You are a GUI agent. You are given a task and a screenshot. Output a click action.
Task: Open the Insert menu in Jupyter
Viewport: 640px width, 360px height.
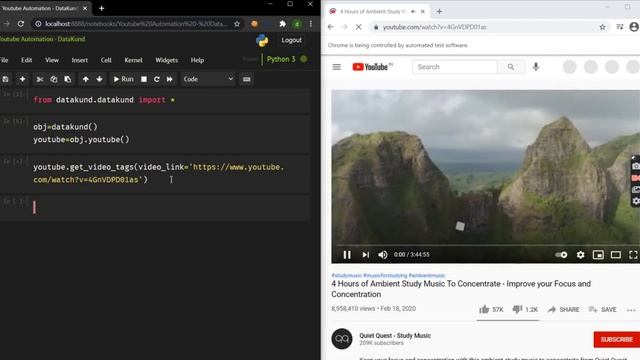(80, 60)
